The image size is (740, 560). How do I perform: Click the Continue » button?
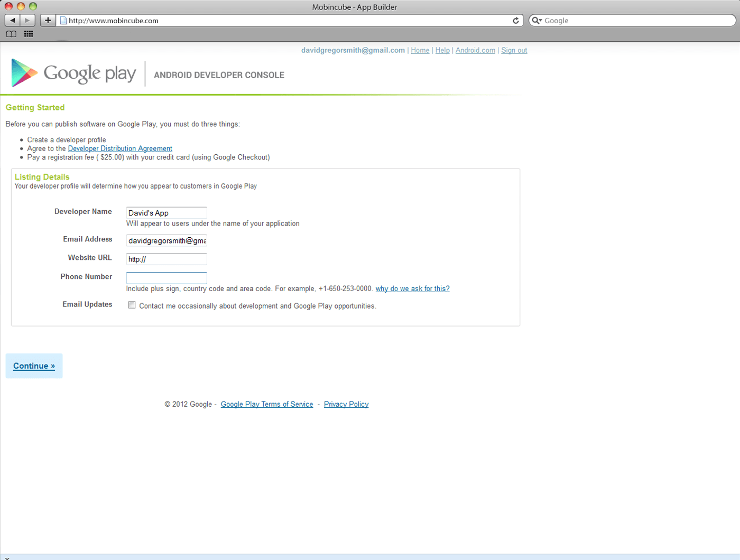[34, 366]
